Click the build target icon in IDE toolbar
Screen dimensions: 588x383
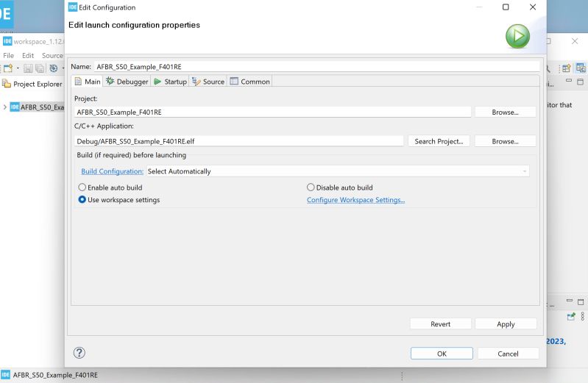point(54,68)
